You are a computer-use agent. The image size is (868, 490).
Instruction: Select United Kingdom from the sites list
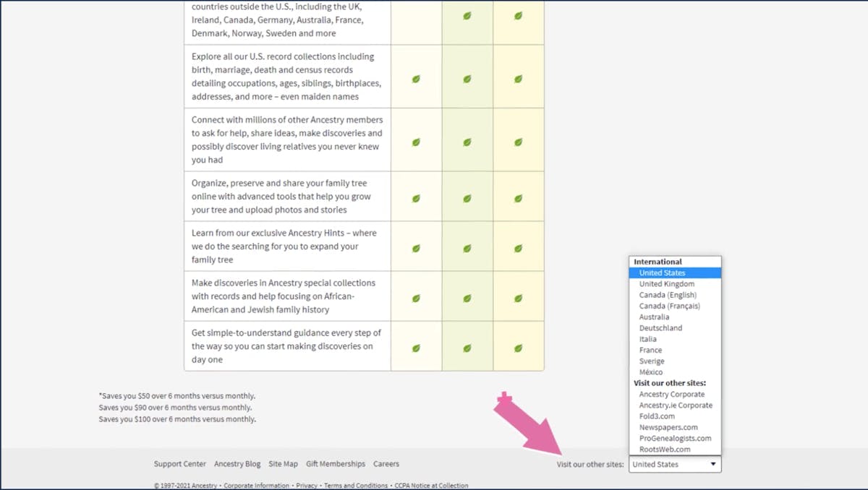click(x=666, y=284)
